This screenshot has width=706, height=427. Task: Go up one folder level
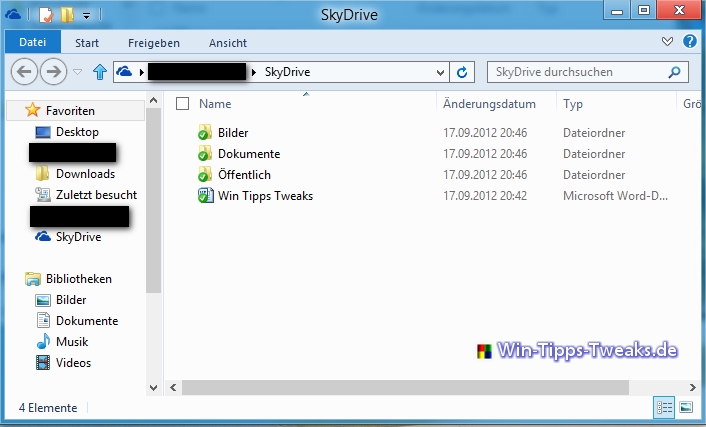pyautogui.click(x=100, y=72)
